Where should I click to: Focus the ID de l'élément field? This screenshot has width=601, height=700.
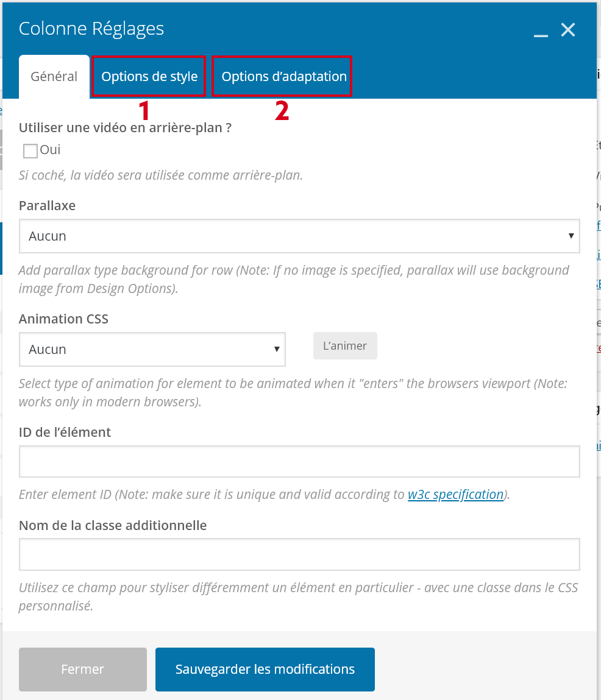pyautogui.click(x=299, y=461)
